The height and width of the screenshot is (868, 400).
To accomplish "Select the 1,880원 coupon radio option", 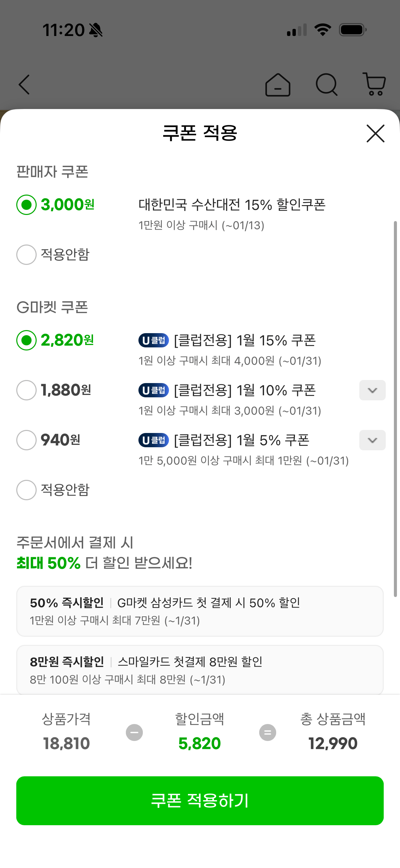I will point(26,390).
